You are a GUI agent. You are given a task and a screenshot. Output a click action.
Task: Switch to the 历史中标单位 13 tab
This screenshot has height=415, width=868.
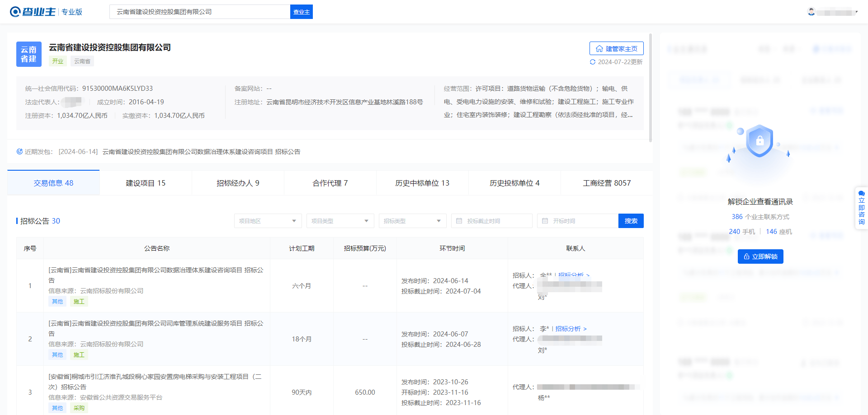[x=422, y=183]
